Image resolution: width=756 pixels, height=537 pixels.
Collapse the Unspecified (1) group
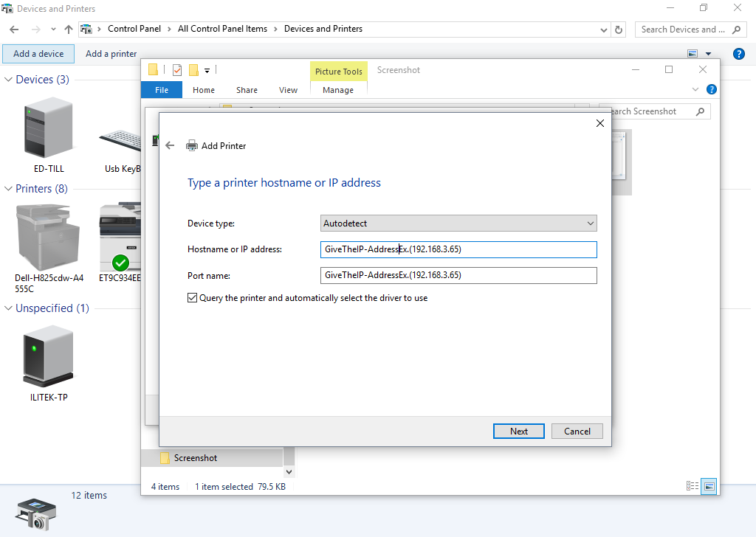[9, 308]
